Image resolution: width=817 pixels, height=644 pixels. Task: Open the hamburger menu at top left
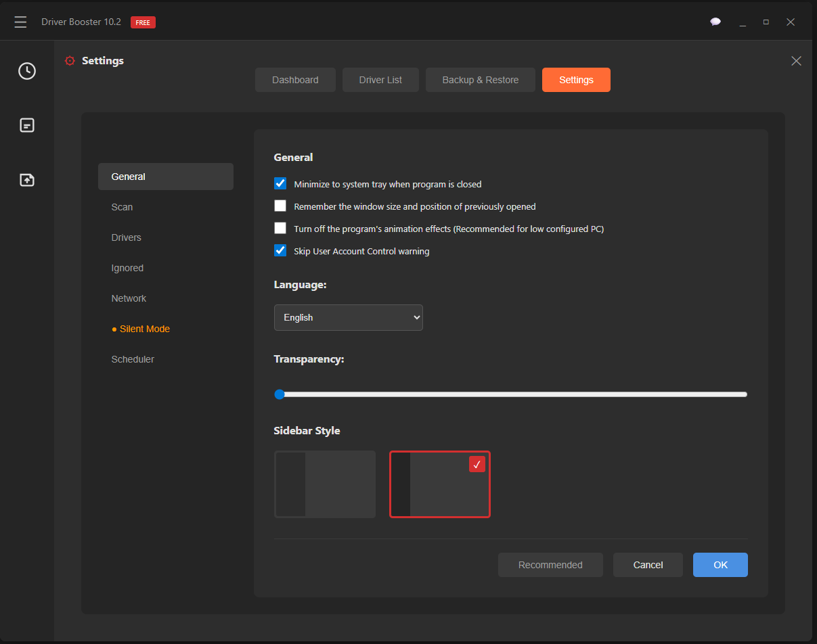(x=20, y=21)
